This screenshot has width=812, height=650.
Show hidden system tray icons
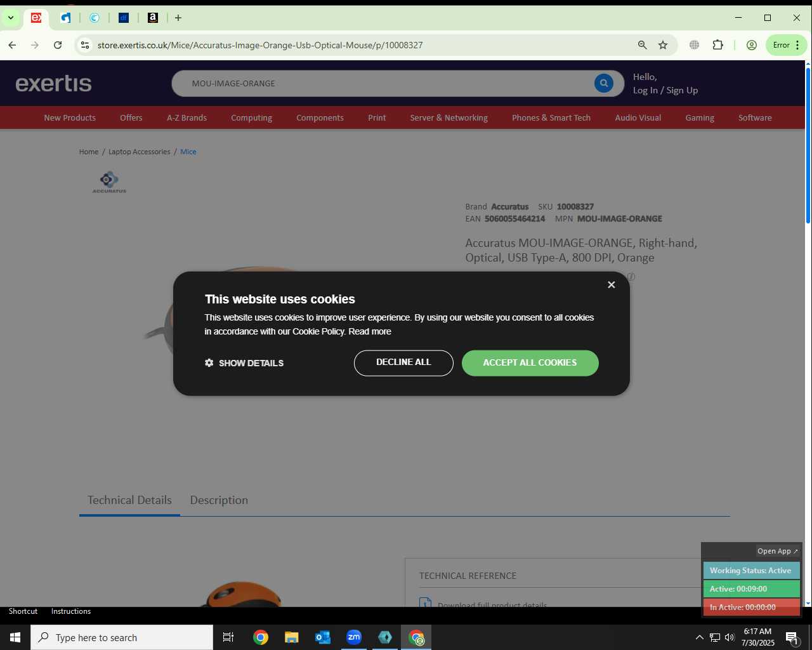tap(699, 637)
